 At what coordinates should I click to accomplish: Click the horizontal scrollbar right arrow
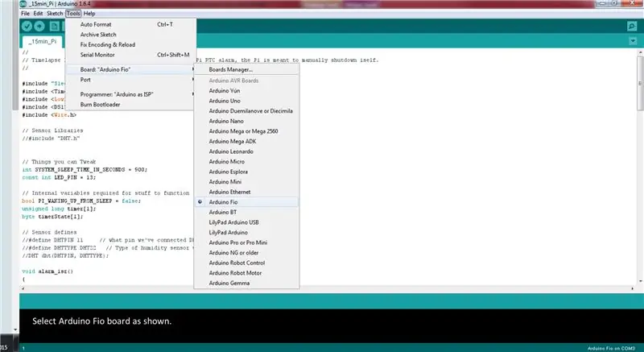[x=633, y=288]
